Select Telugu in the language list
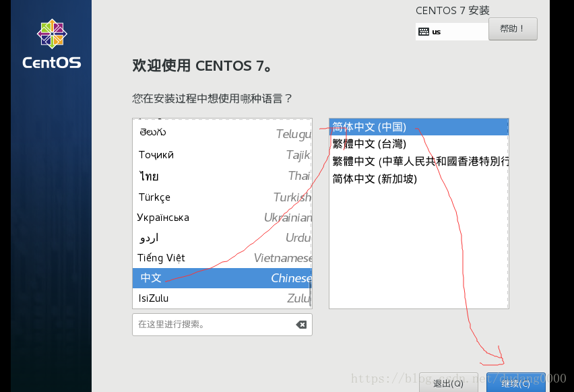Screen dimensions: 574x392 [222, 133]
